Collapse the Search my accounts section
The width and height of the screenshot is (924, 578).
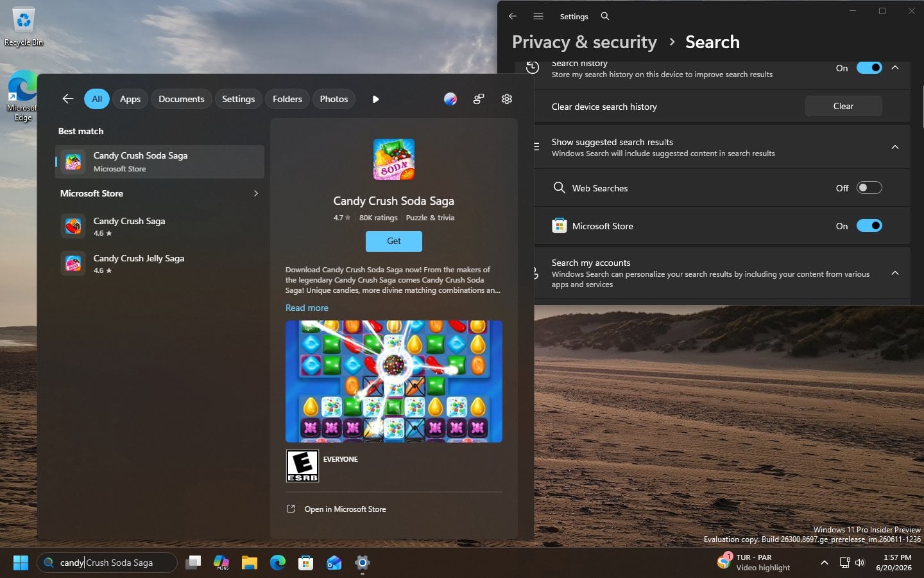[895, 273]
